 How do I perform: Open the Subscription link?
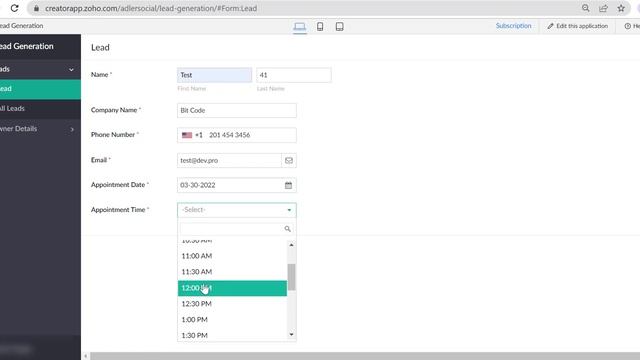coord(513,26)
